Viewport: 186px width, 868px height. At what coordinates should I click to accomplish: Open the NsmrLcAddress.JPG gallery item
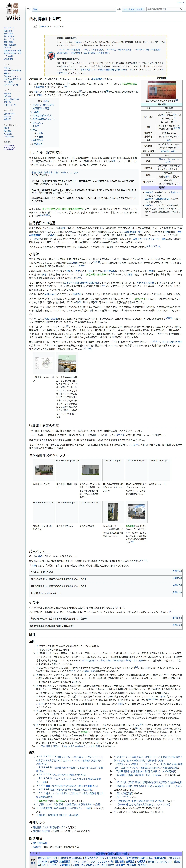44,502
